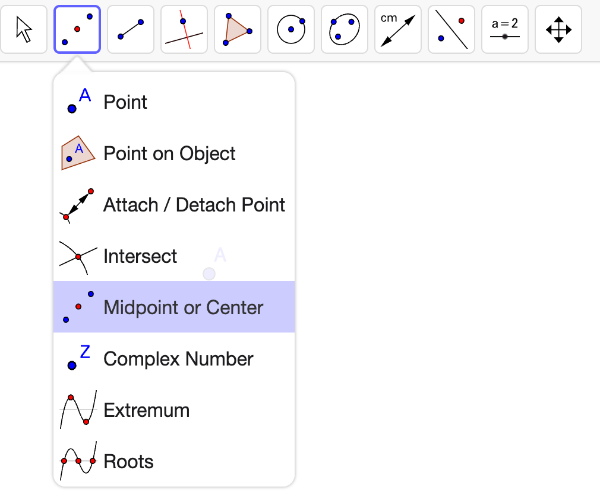Select Midpoint or Center menu item

[174, 307]
